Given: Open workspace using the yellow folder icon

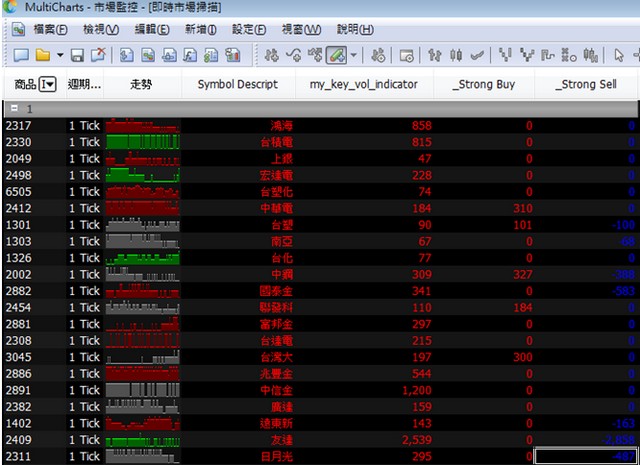Looking at the screenshot, I should pos(43,55).
